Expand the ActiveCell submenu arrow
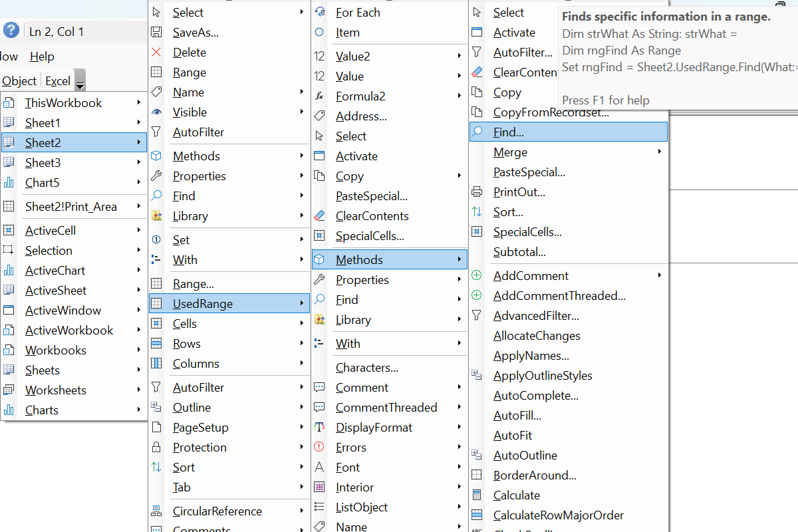This screenshot has height=532, width=798. [x=139, y=230]
